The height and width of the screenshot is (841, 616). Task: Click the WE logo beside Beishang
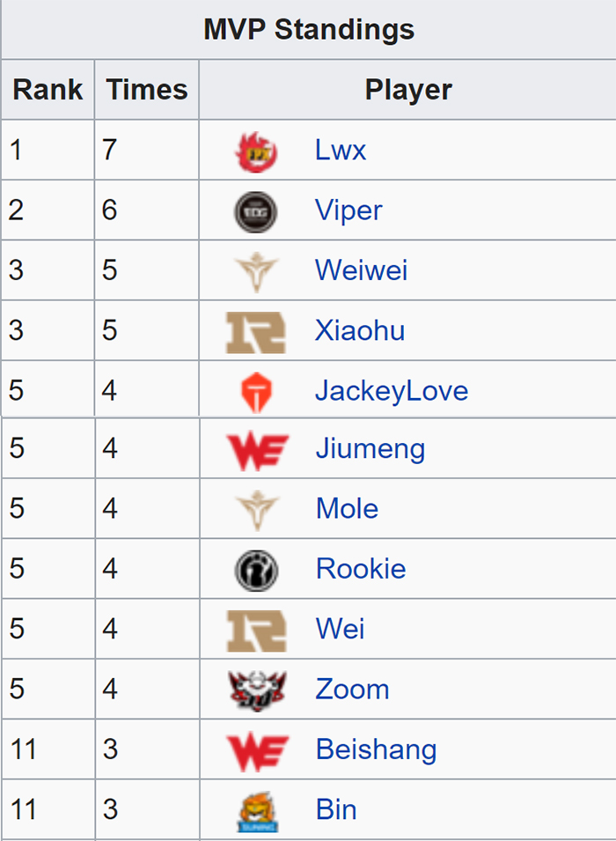257,752
